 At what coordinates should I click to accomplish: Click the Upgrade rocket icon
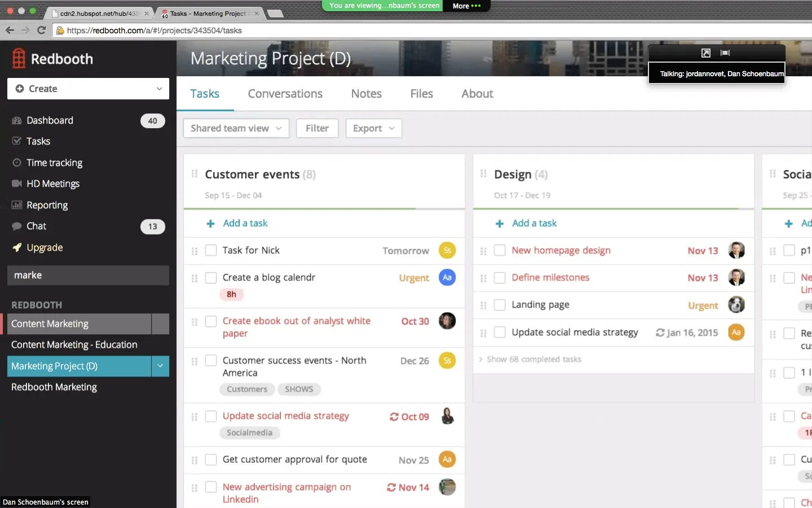[x=17, y=247]
